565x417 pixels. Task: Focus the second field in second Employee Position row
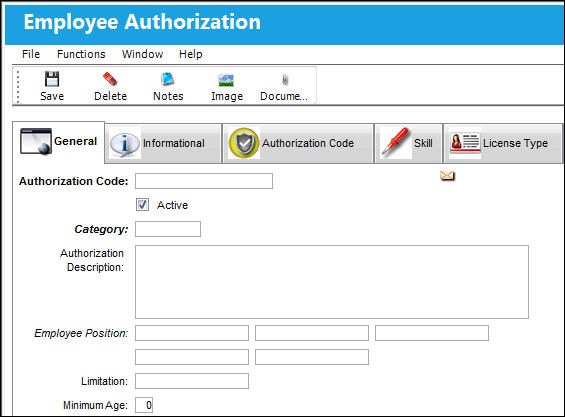tap(312, 357)
